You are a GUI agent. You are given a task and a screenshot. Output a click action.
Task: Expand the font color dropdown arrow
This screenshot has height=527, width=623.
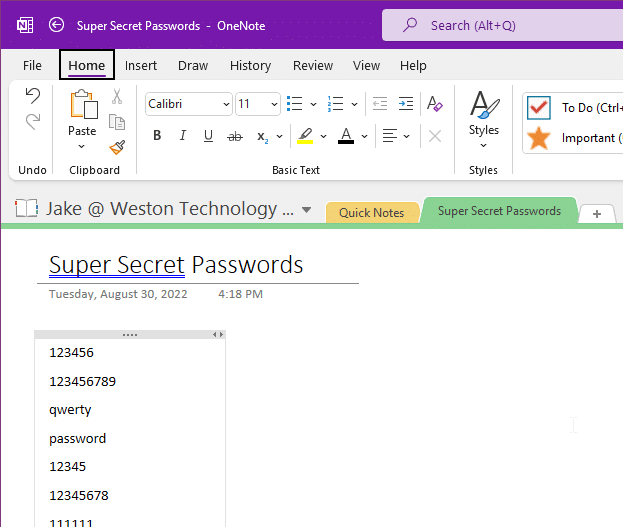[x=365, y=137]
